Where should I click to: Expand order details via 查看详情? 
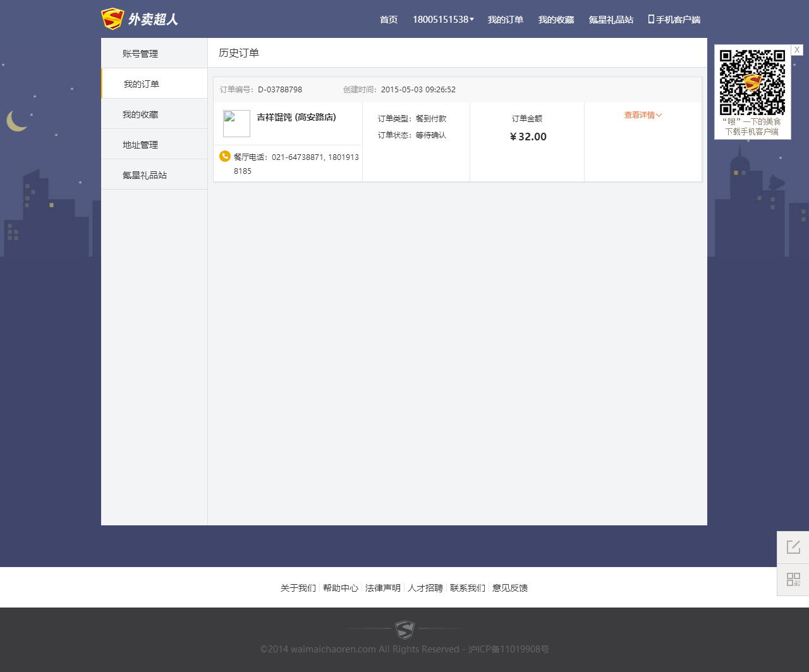tap(643, 115)
